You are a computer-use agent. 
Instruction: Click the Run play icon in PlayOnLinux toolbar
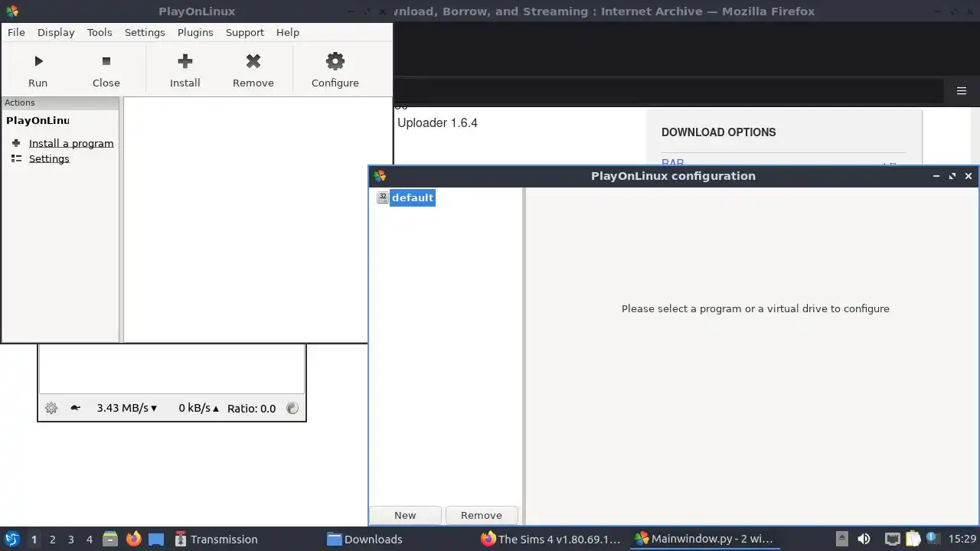[38, 61]
